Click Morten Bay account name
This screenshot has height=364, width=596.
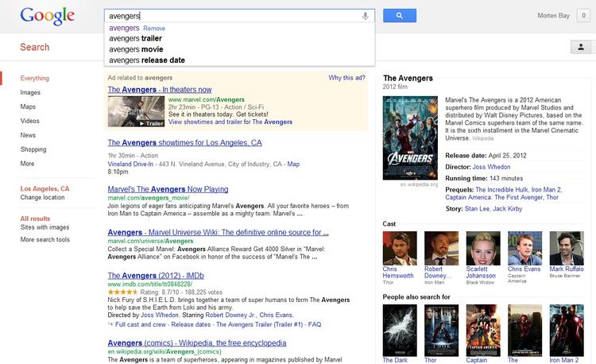pos(553,16)
